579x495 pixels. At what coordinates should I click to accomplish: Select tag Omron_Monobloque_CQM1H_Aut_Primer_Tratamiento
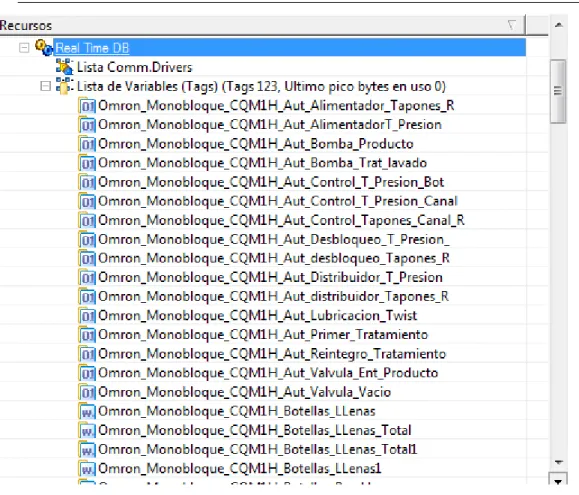click(263, 335)
